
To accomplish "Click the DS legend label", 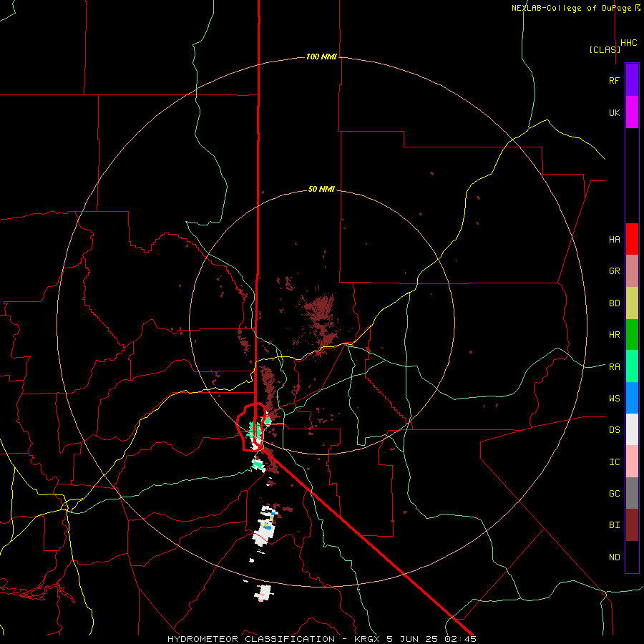I will pos(614,429).
